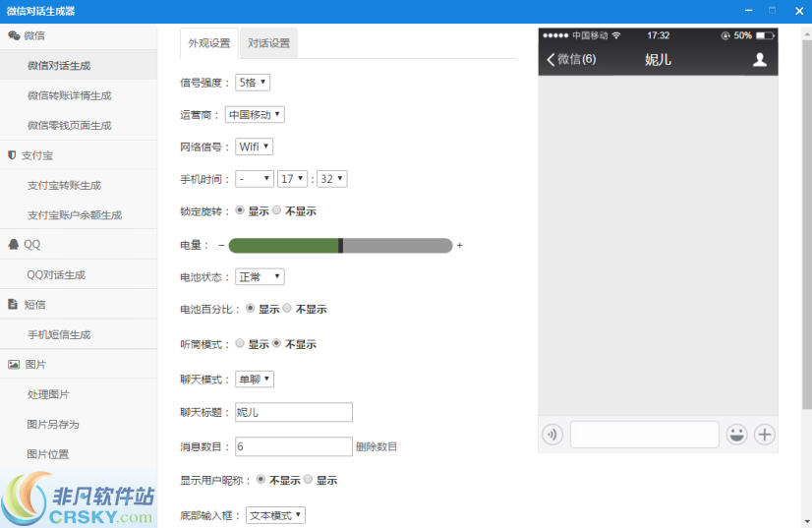812x528 pixels.
Task: Click the signal dots in preview status bar
Action: (555, 35)
